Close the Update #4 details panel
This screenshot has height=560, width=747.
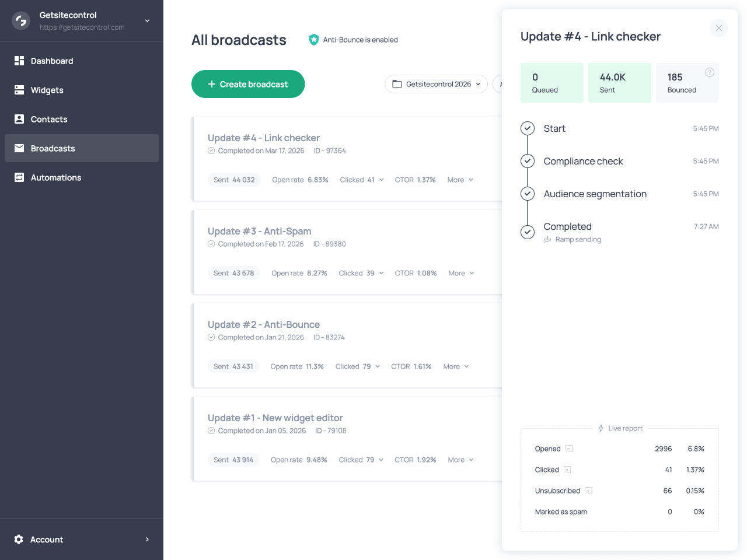point(718,28)
